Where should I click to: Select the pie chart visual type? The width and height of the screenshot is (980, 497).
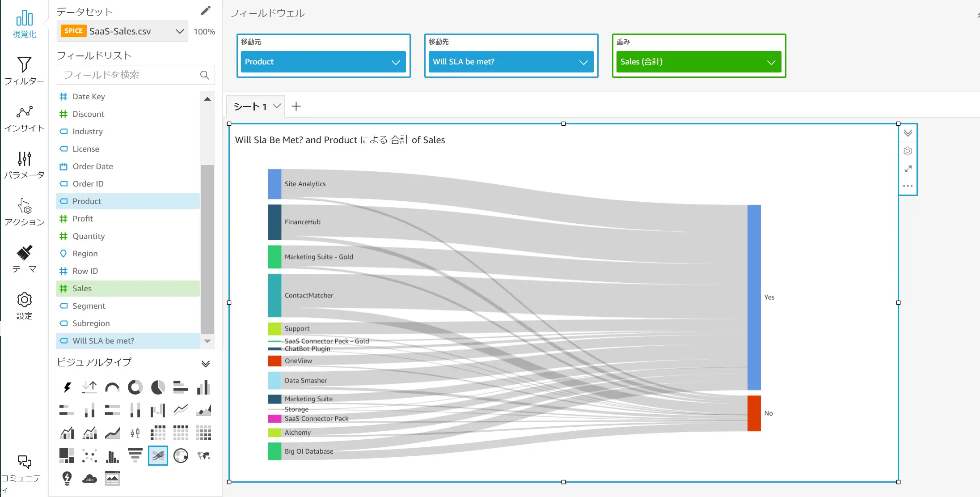click(x=158, y=387)
